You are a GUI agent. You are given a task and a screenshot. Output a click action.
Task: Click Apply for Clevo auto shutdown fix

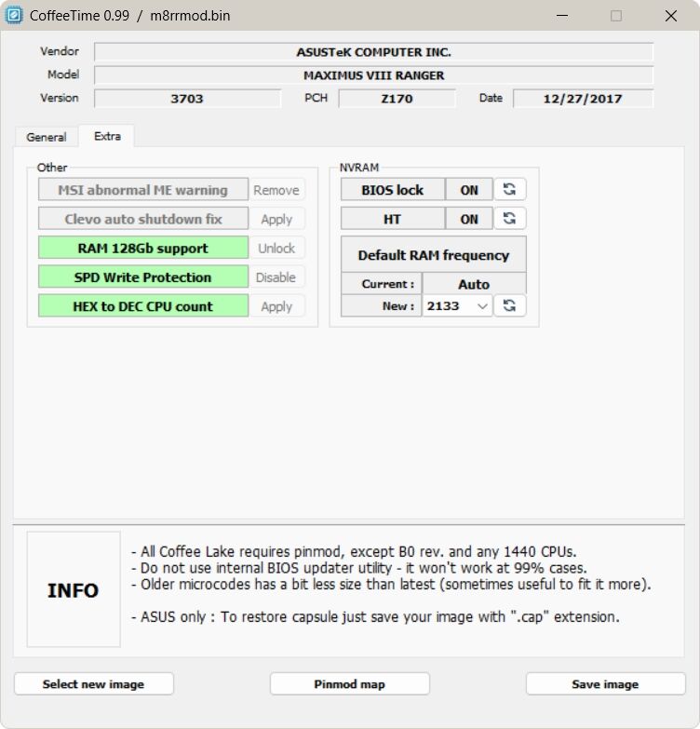click(x=276, y=219)
